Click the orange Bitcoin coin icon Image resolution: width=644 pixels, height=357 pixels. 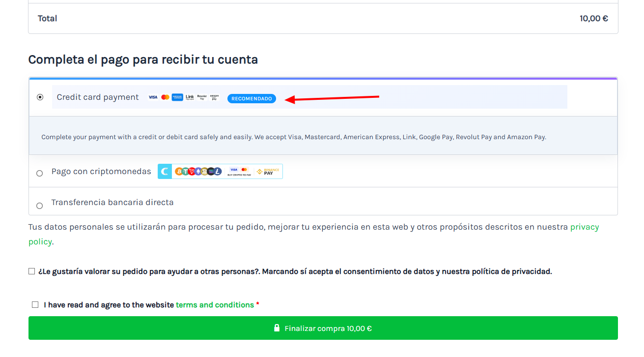(x=179, y=172)
